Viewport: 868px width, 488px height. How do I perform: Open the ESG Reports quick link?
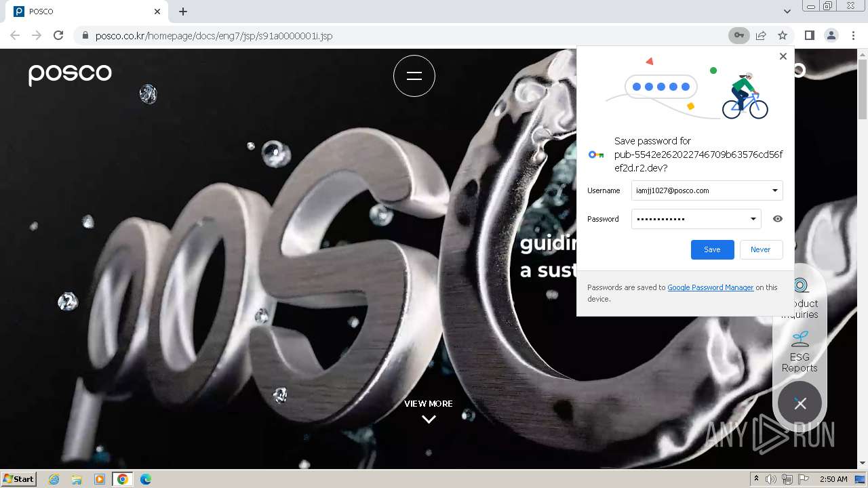[x=800, y=351]
